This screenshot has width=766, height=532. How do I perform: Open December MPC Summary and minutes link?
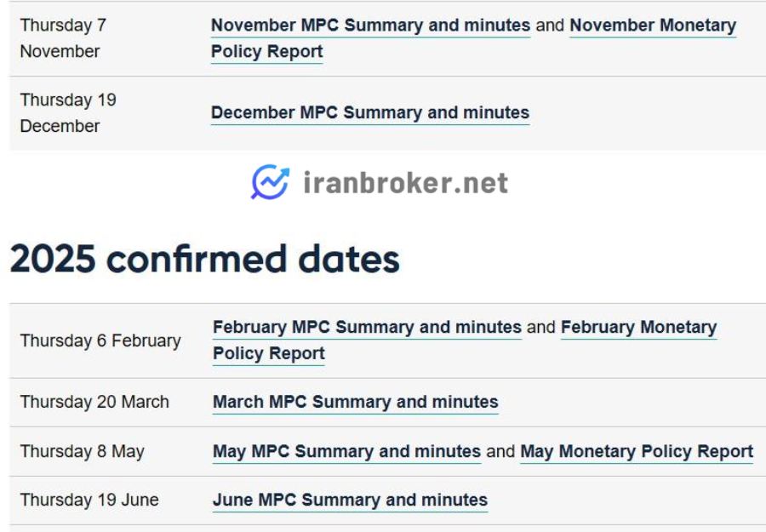(370, 113)
